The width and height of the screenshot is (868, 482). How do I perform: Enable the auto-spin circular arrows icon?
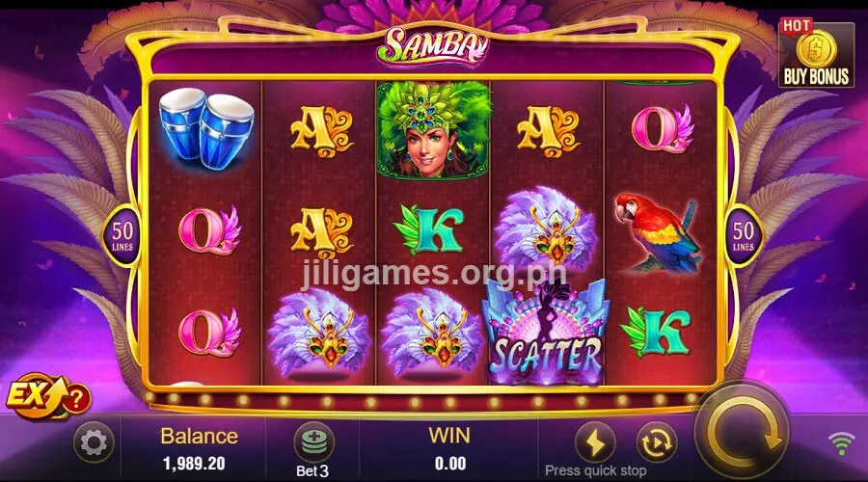[657, 442]
